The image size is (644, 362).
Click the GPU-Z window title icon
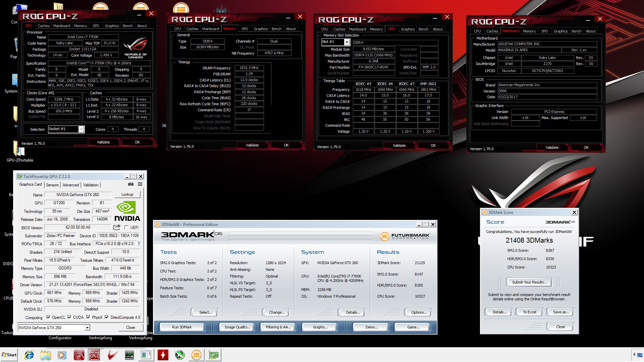click(x=19, y=176)
